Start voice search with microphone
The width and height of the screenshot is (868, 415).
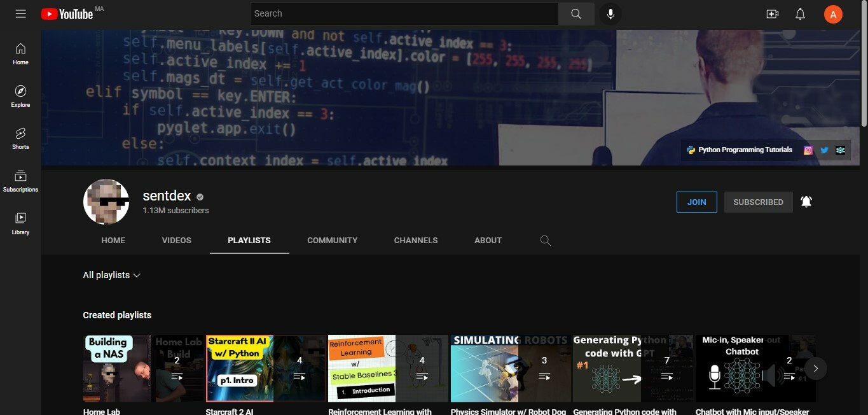pos(610,13)
